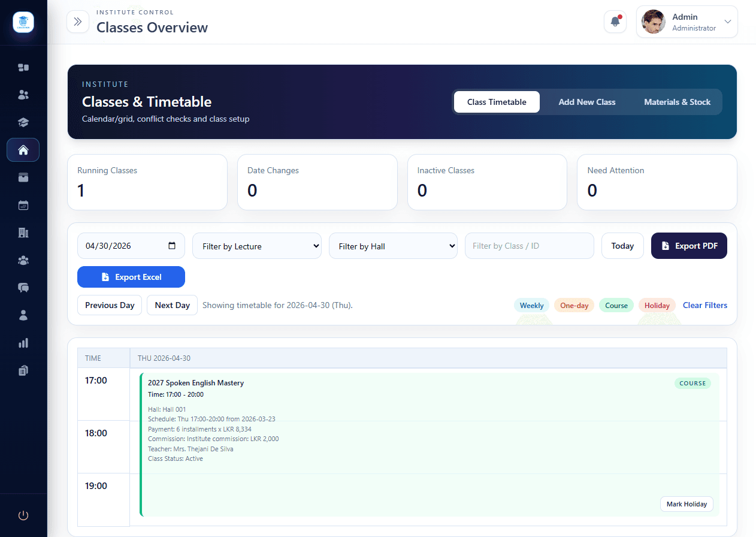Screen dimensions: 756x537
Task: Select the building halls icon in sidebar
Action: pyautogui.click(x=23, y=232)
